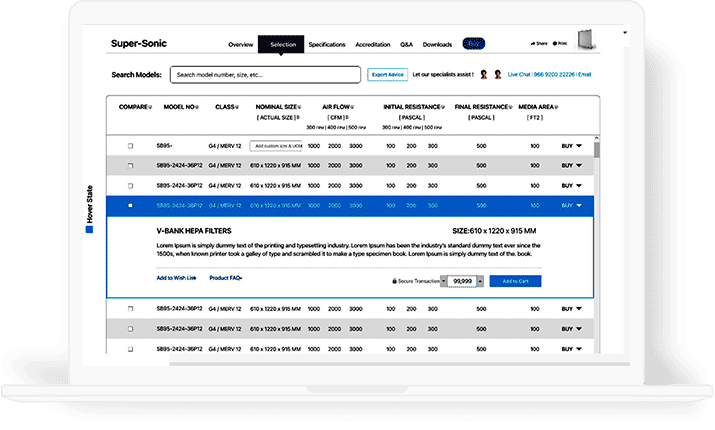
Task: Check the box in the row just below V-BANK panel
Action: coord(130,309)
